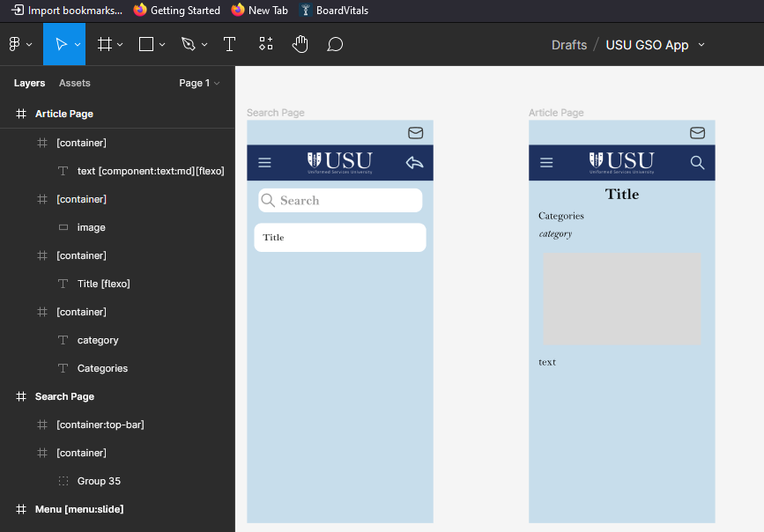Open the Resources components tool
This screenshot has width=764, height=532.
point(265,44)
